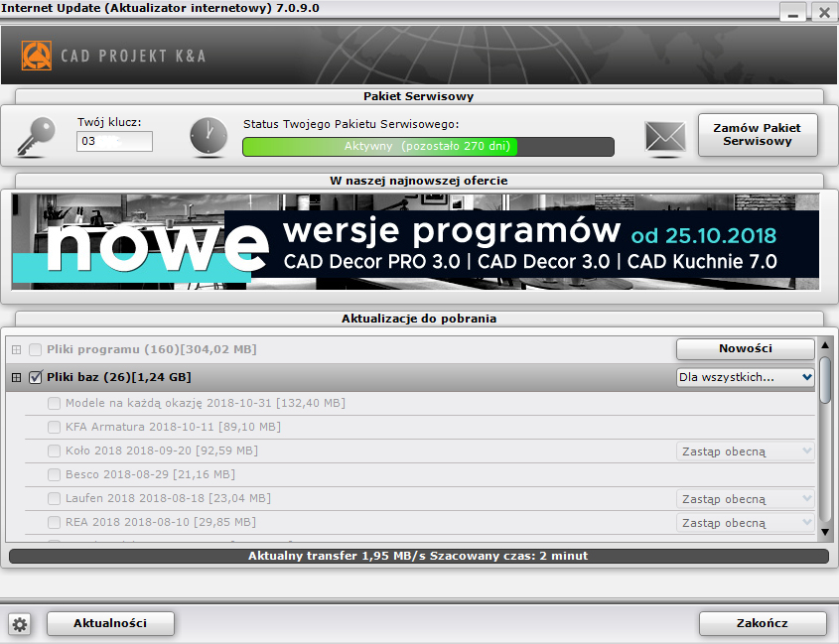
Task: Check the Koło 2018 checkbox
Action: point(54,451)
